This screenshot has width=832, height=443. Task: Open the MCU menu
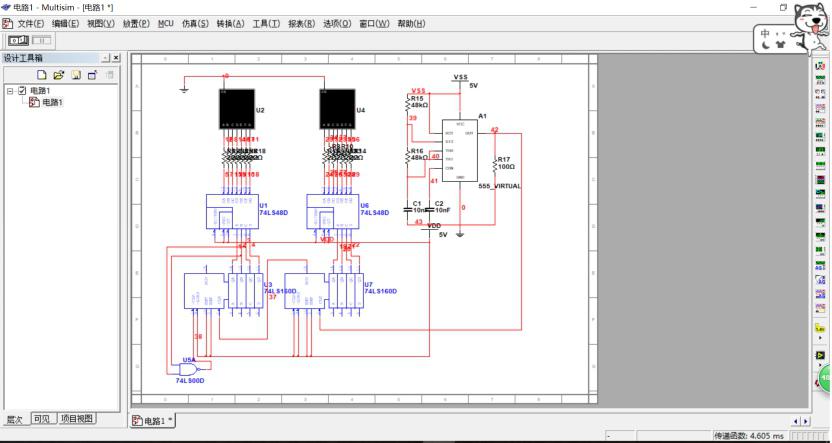tap(166, 24)
